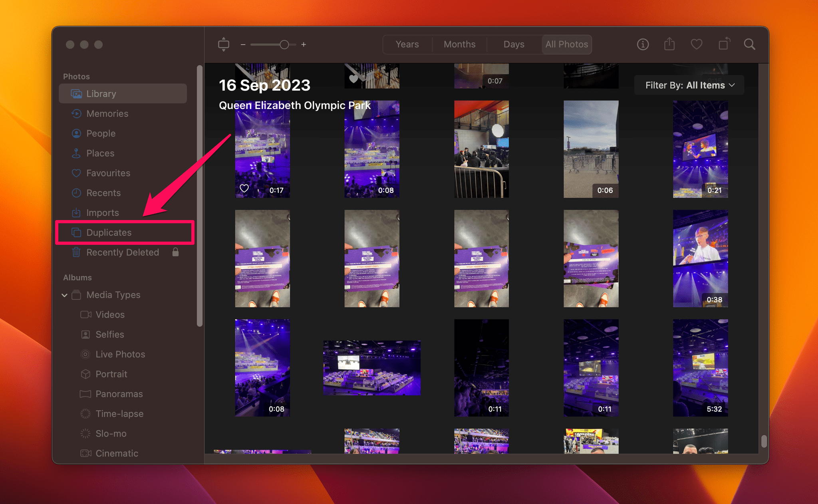Select the 0:21 stage screen video
This screenshot has width=818, height=504.
point(700,149)
